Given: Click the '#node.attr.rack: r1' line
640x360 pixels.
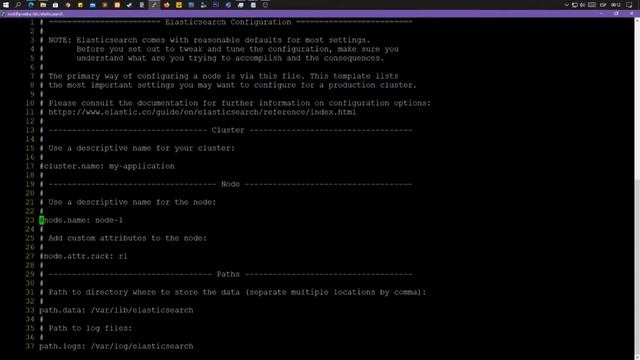Looking at the screenshot, I should [x=83, y=256].
